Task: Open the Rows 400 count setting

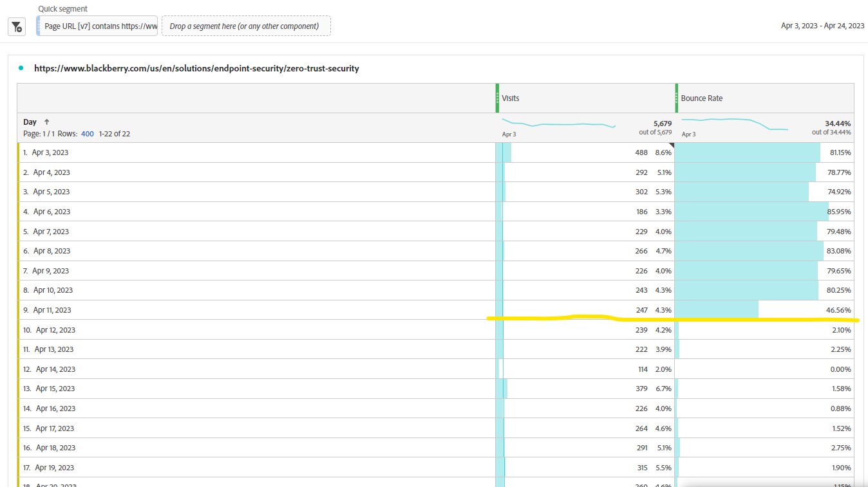Action: pos(87,134)
